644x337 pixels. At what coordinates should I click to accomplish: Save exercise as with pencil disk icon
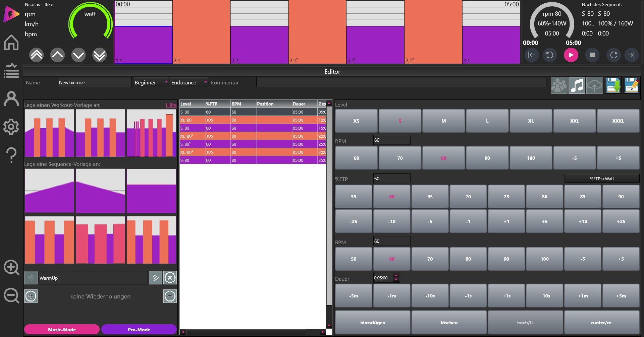pyautogui.click(x=632, y=85)
